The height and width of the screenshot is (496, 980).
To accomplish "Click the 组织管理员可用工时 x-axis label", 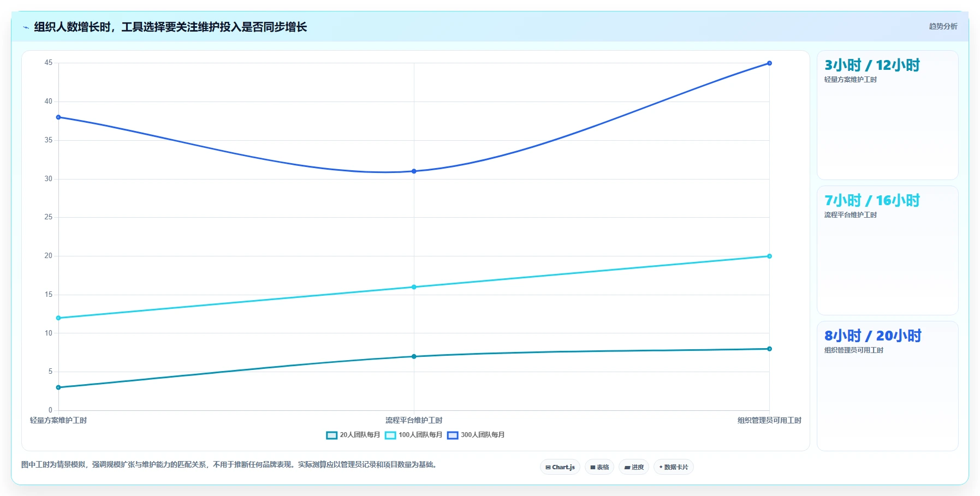I will pyautogui.click(x=769, y=420).
